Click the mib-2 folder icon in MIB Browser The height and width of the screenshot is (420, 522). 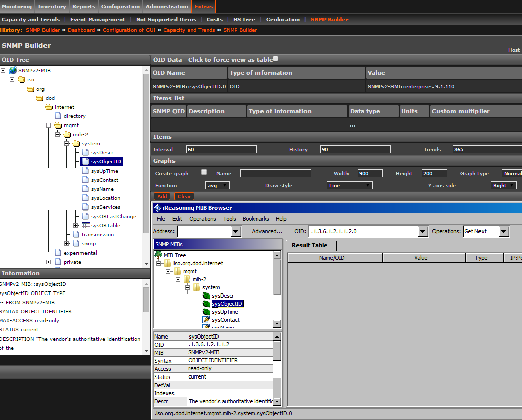point(187,279)
